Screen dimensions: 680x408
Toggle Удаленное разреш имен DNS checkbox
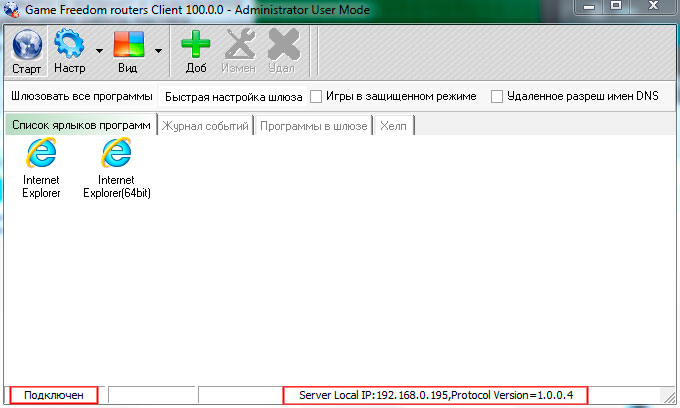tap(497, 96)
